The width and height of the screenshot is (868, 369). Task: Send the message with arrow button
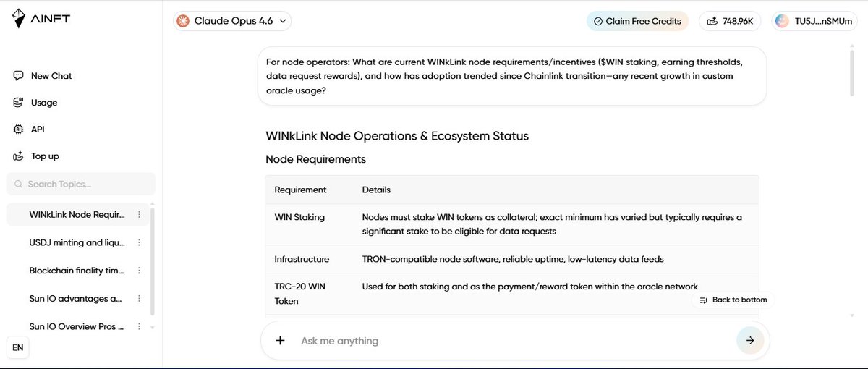click(750, 340)
